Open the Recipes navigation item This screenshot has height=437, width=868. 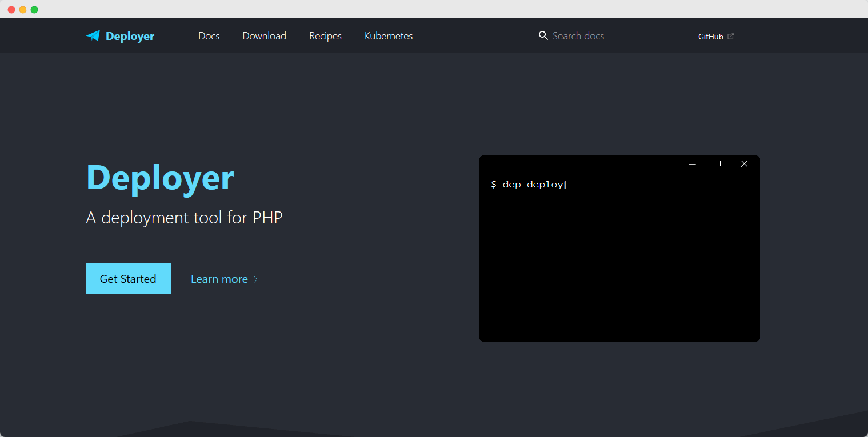coord(325,36)
